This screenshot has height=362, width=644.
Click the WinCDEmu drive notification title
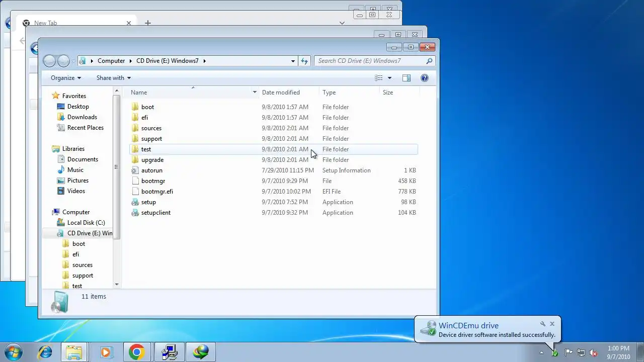(468, 326)
